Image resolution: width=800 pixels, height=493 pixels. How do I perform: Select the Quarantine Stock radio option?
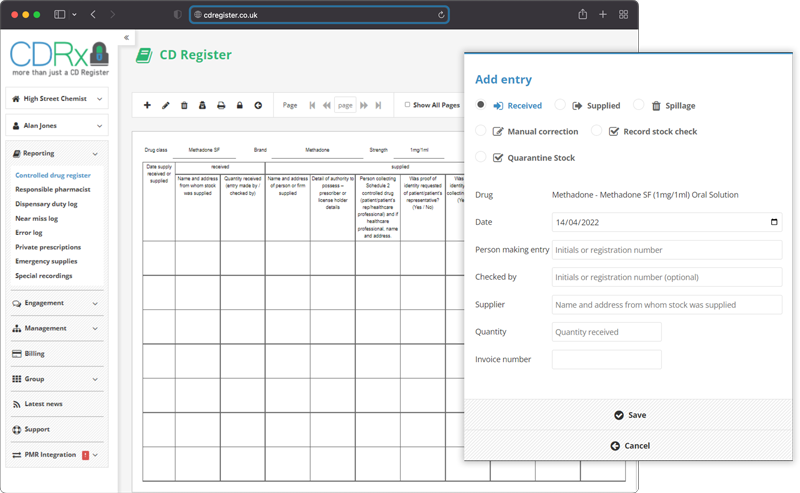point(481,157)
